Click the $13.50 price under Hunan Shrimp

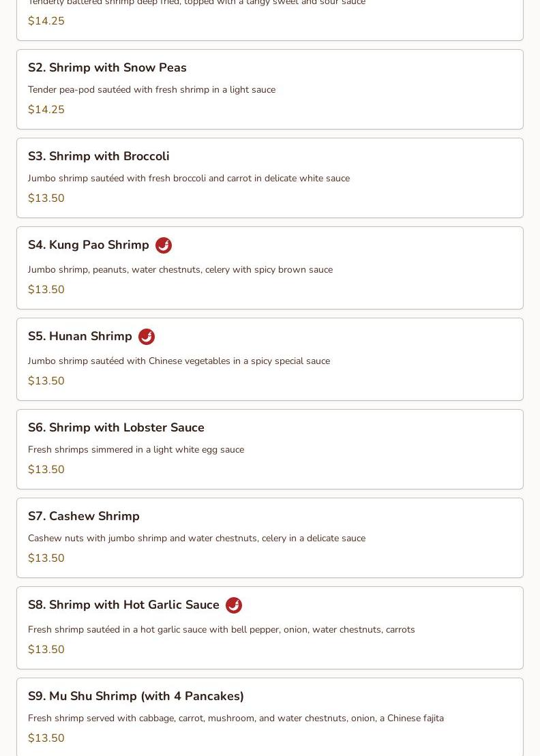point(46,381)
